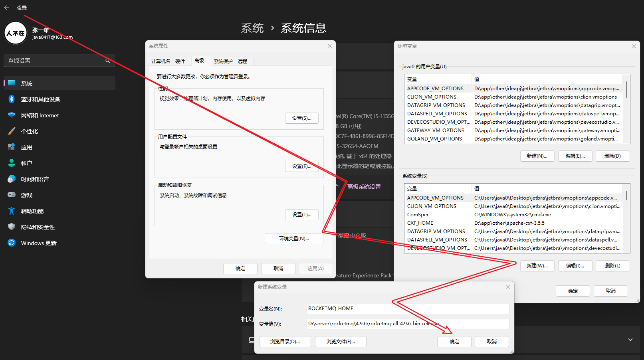Open Privacy and security (隐私和安全性)
The image size is (644, 360).
click(x=38, y=227)
